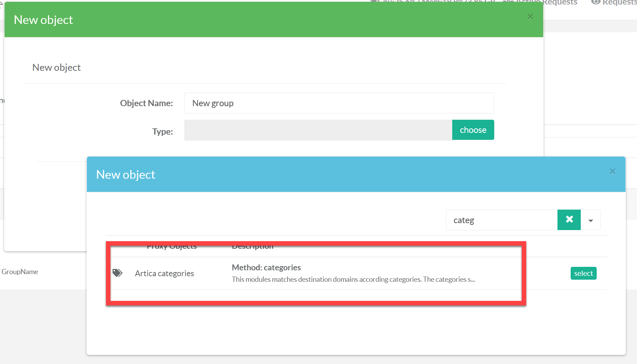Close the green New object dialog
The width and height of the screenshot is (637, 364).
(530, 17)
